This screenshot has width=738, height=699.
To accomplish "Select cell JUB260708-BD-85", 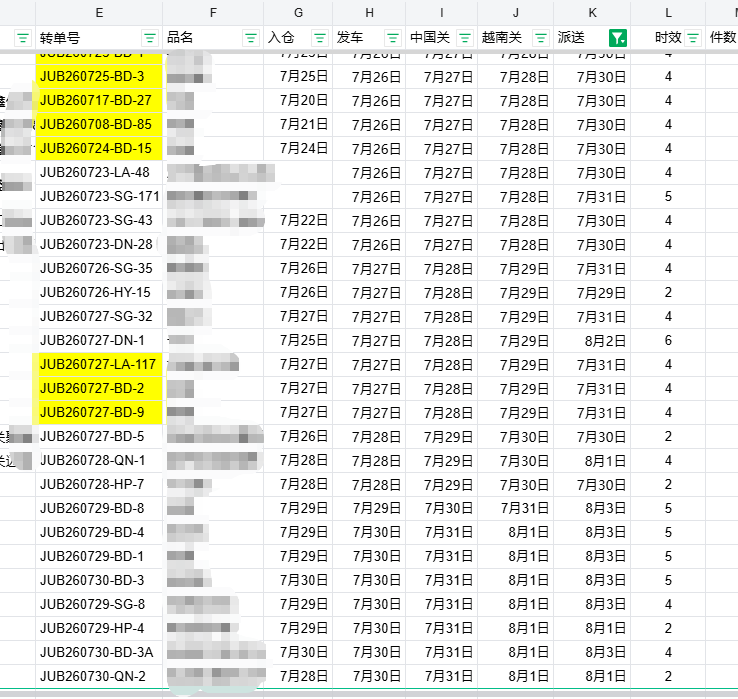I will (99, 124).
